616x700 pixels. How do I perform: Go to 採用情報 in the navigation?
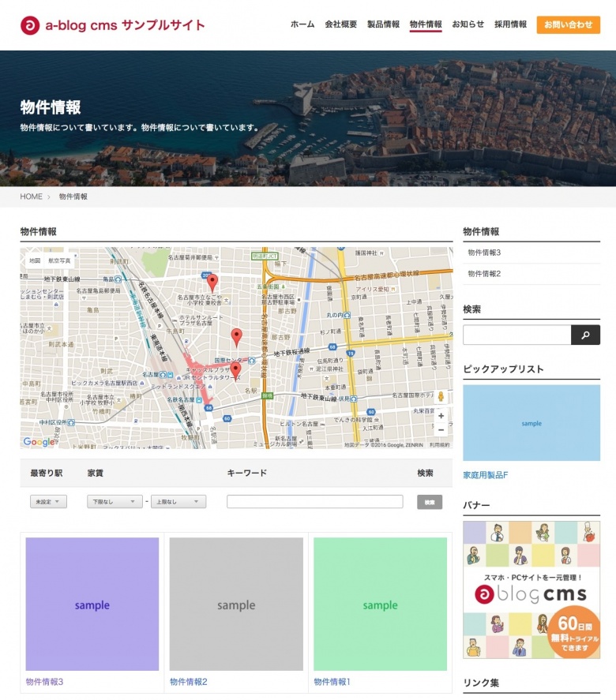click(510, 24)
